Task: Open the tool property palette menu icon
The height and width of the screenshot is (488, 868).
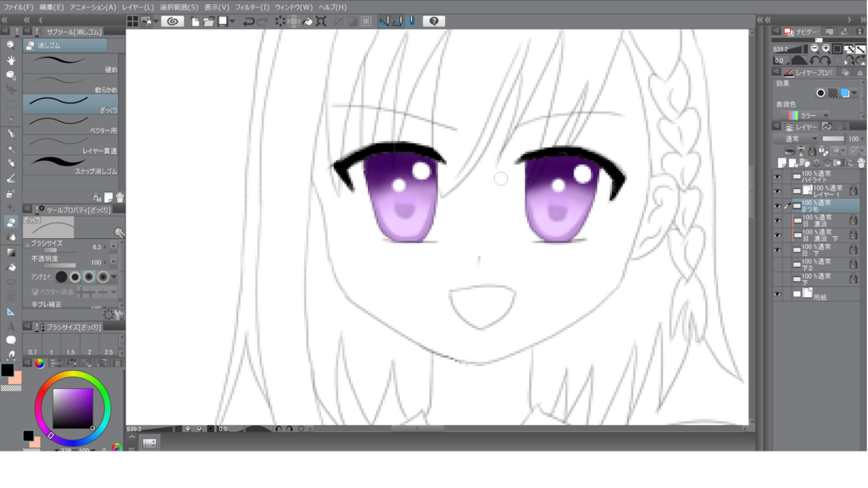Action: click(x=27, y=209)
